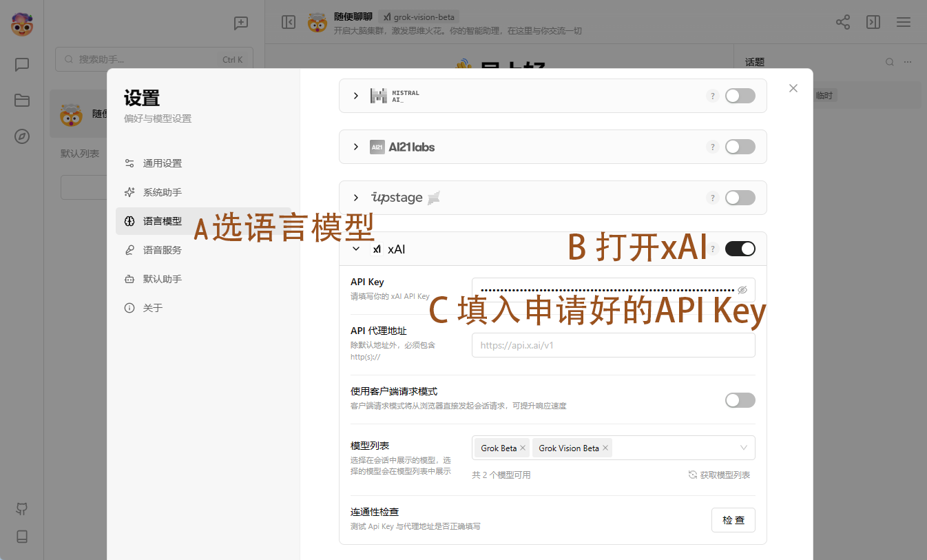The image size is (927, 560).
Task: Click the Mistral AI logo
Action: [395, 96]
